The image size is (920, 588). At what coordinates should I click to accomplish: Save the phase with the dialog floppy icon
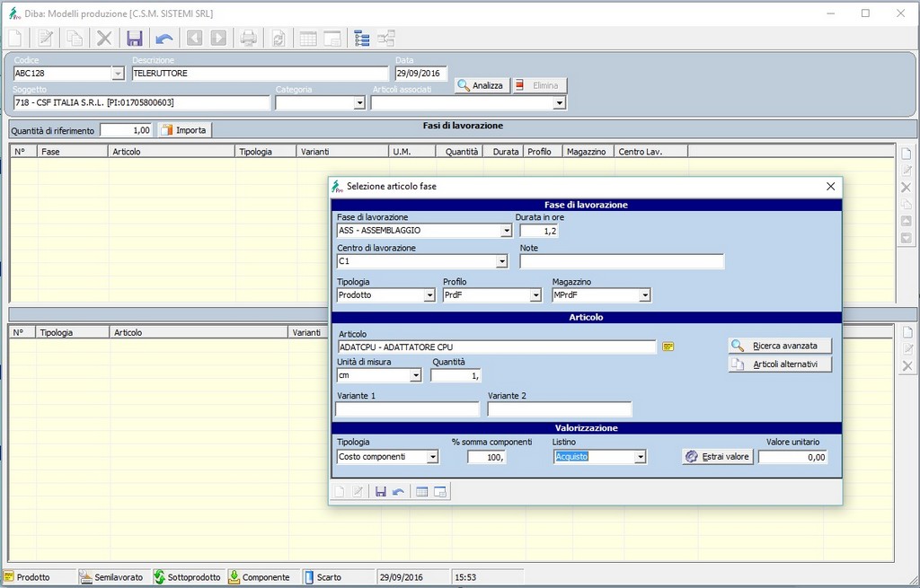381,492
